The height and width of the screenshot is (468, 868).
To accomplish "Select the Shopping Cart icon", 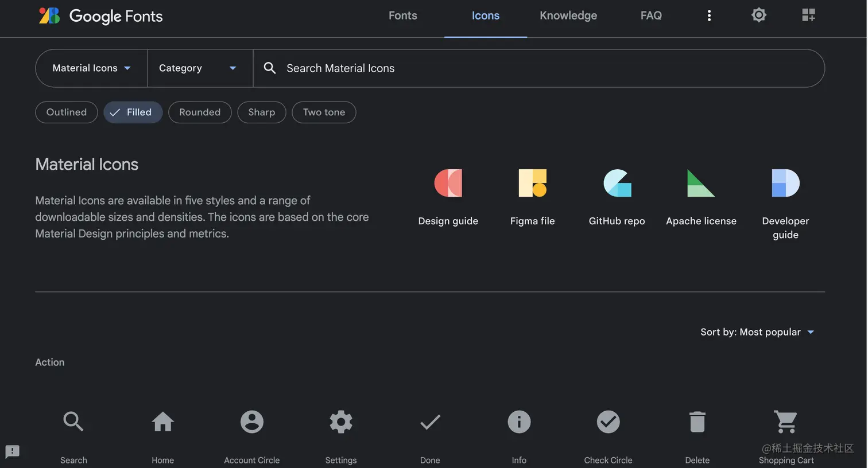I will click(x=786, y=422).
